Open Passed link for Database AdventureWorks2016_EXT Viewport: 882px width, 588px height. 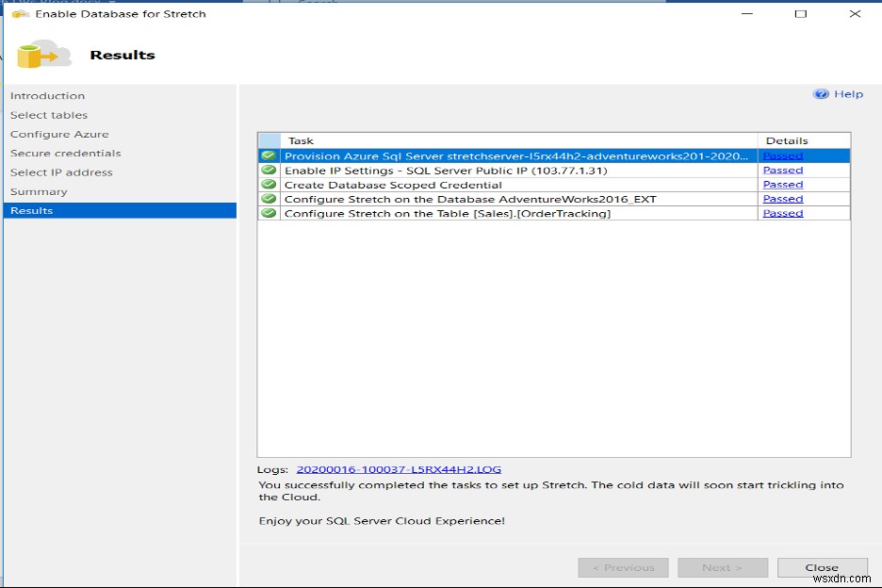782,199
